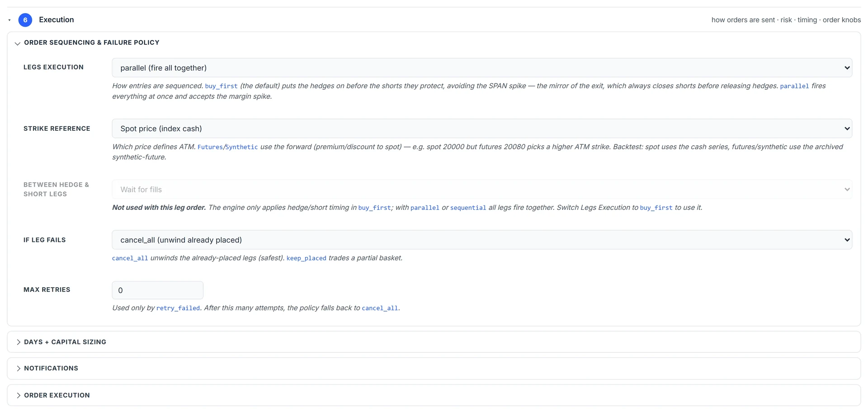Expand the Notifications section
The image size is (868, 413).
[434, 368]
